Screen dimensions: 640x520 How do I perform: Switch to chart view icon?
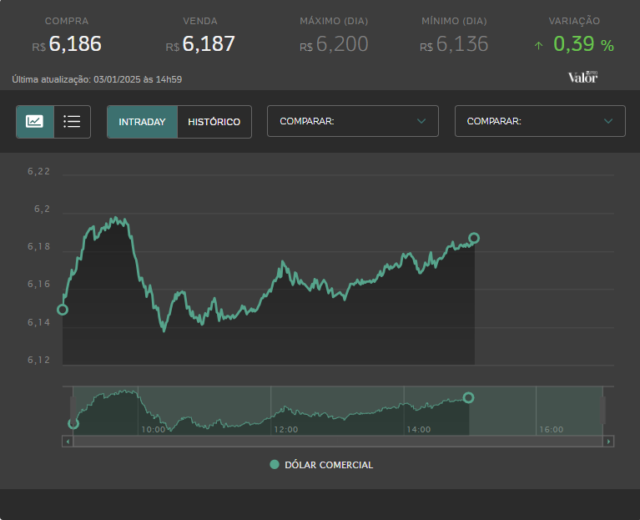[x=35, y=122]
